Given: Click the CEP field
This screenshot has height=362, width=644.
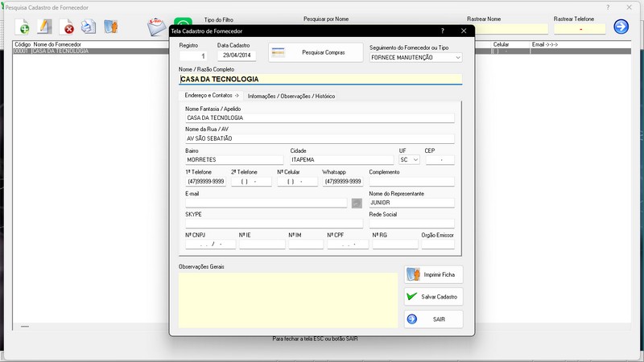Looking at the screenshot, I should (440, 159).
